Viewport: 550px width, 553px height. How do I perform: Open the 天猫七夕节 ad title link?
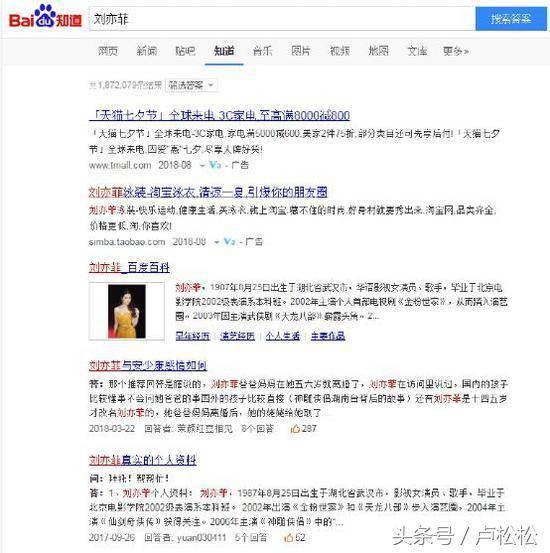pyautogui.click(x=219, y=115)
